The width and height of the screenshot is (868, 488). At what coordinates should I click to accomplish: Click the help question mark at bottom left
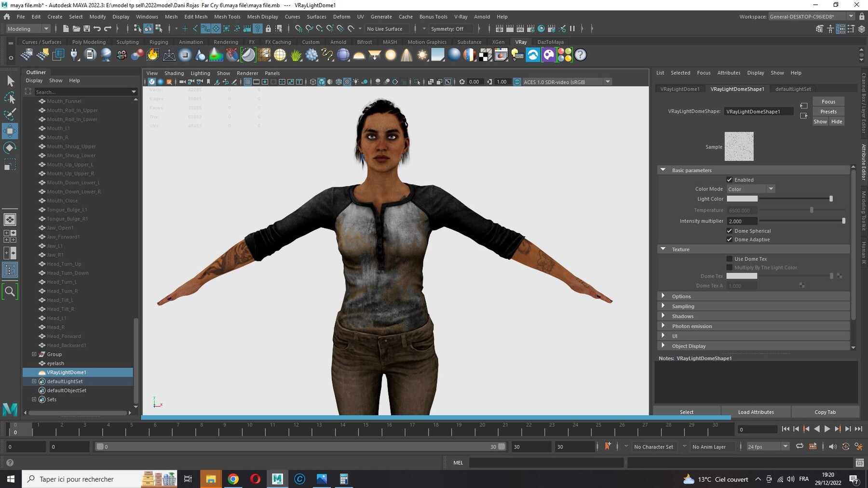(10, 462)
